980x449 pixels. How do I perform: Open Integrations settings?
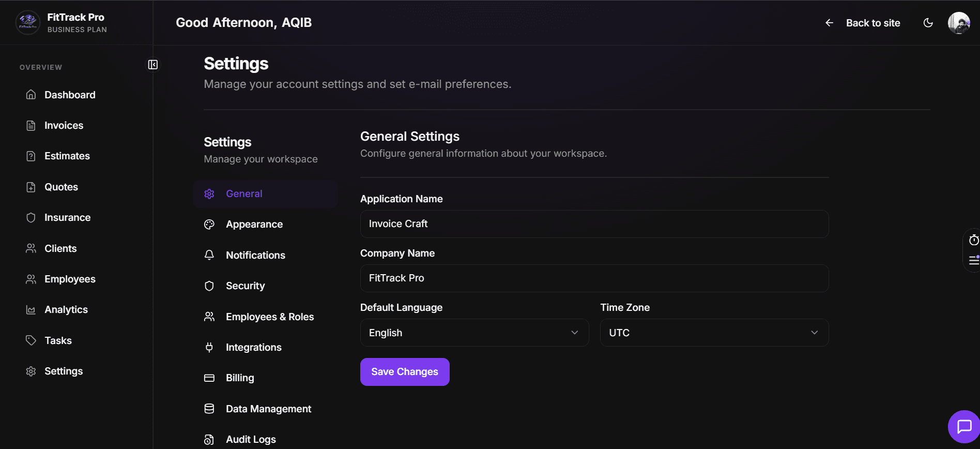click(x=266, y=347)
